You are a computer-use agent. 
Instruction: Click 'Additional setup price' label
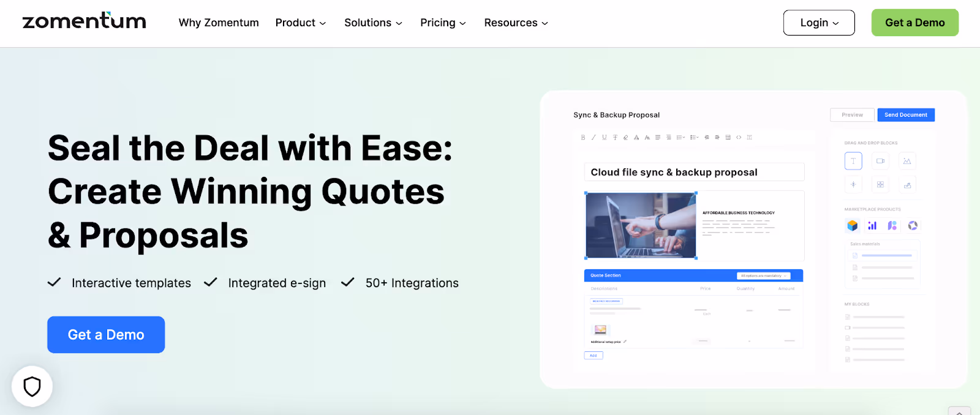(606, 342)
